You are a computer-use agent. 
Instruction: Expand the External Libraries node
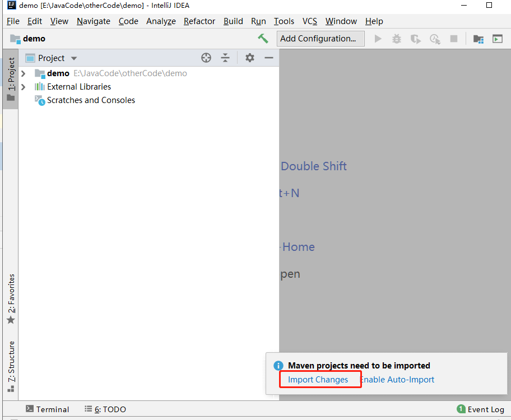point(23,87)
